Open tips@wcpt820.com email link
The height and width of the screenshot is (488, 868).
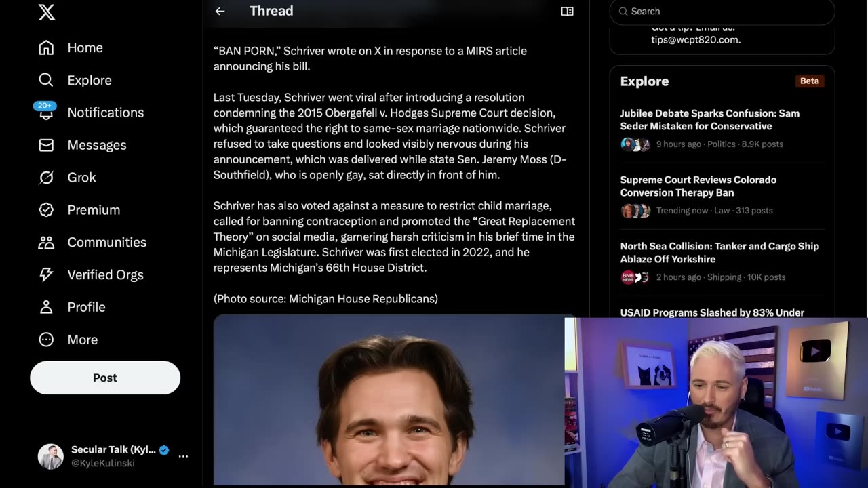[x=696, y=40]
